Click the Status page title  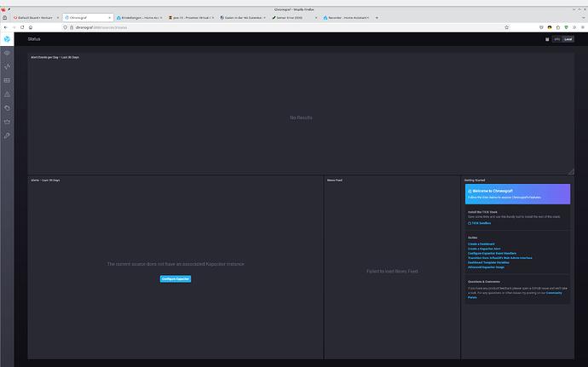(x=34, y=39)
